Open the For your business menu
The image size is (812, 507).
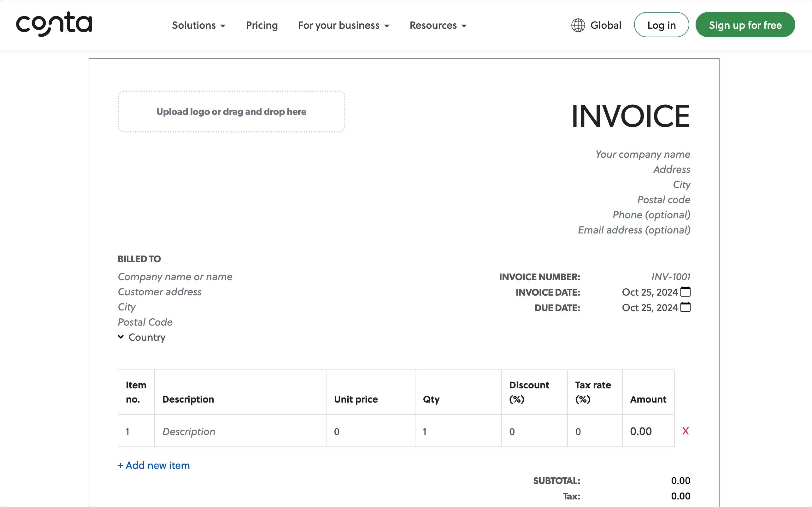[x=344, y=25]
